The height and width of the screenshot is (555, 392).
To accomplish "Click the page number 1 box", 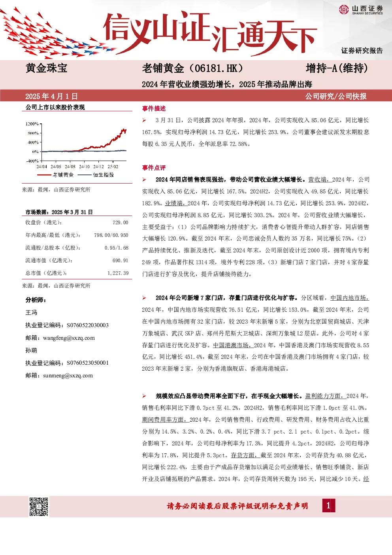I will coord(328,506).
